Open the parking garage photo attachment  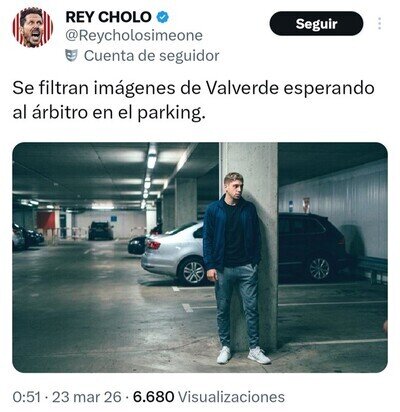[x=200, y=257]
